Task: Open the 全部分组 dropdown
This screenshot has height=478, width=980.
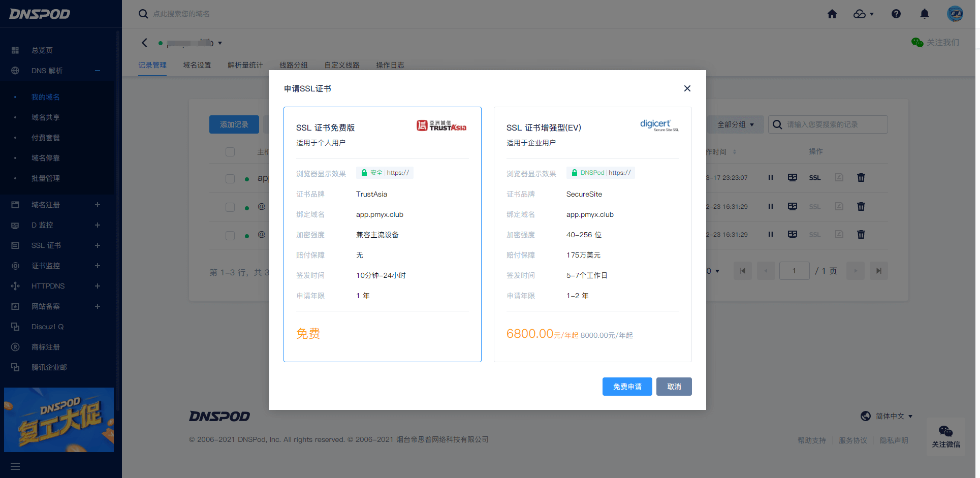Action: point(736,124)
